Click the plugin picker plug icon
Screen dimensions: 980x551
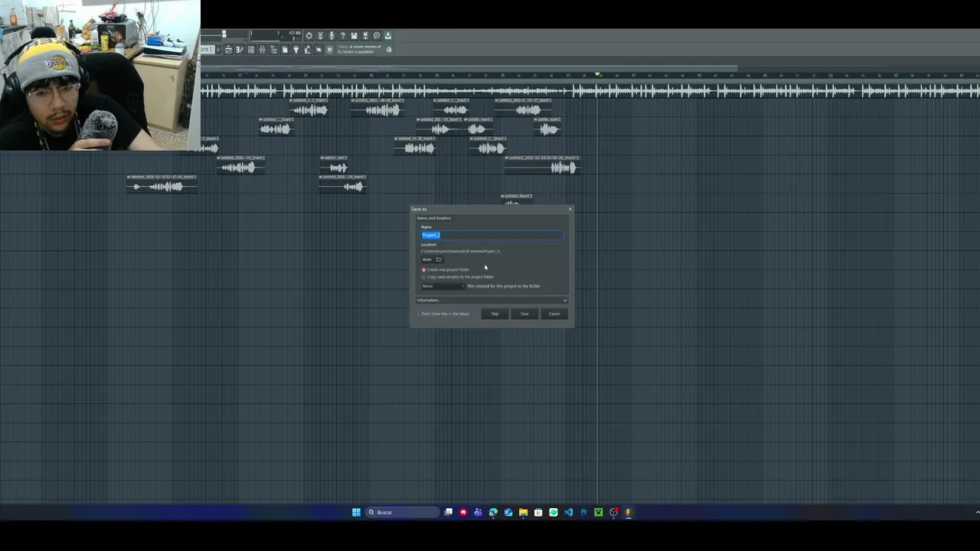pyautogui.click(x=296, y=50)
